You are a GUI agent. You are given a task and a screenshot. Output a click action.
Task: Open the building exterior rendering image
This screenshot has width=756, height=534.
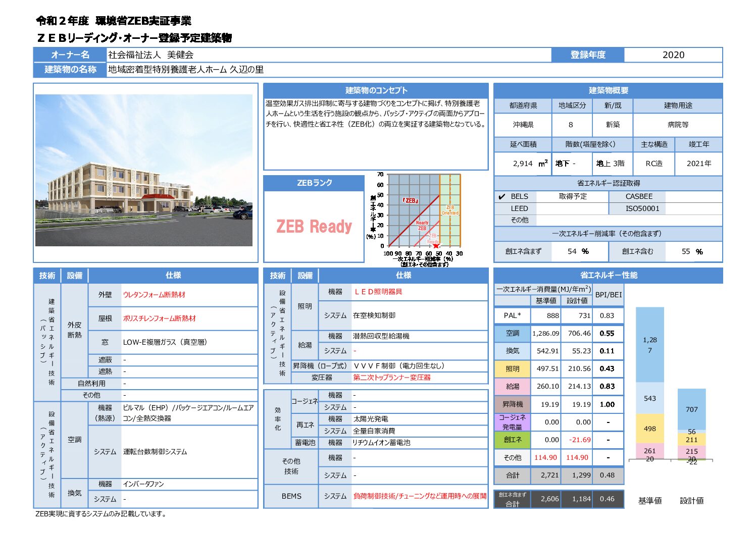pos(144,170)
